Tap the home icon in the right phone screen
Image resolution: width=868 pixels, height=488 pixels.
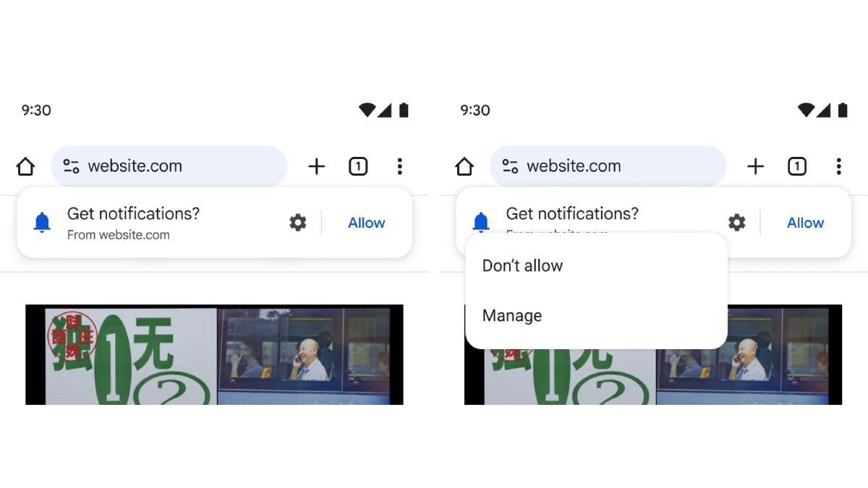pos(464,166)
